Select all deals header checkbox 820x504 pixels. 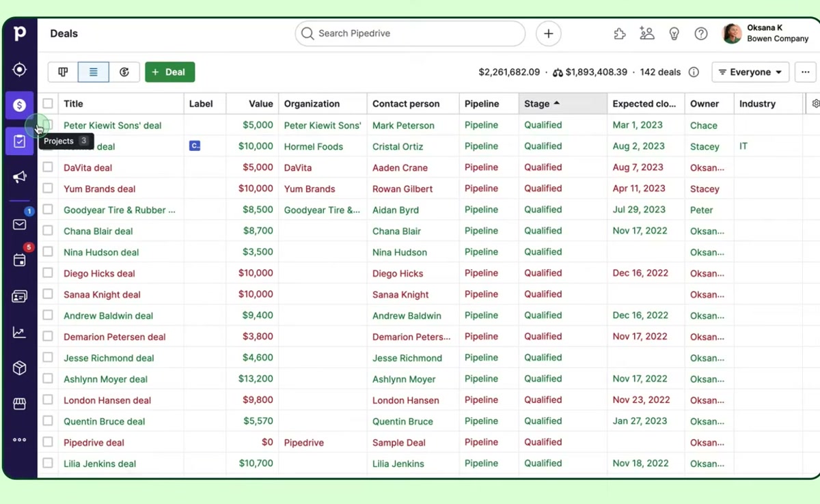click(x=48, y=104)
